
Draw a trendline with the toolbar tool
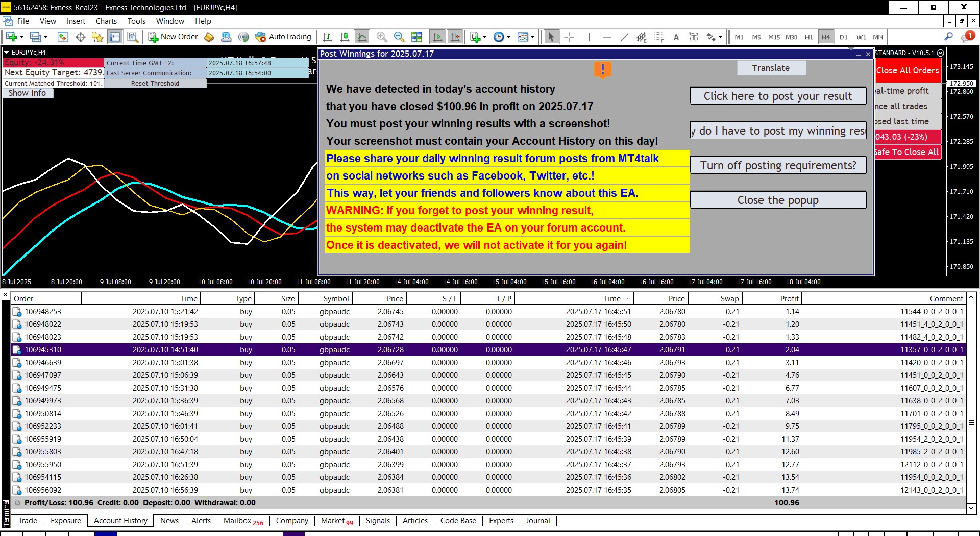pos(624,37)
